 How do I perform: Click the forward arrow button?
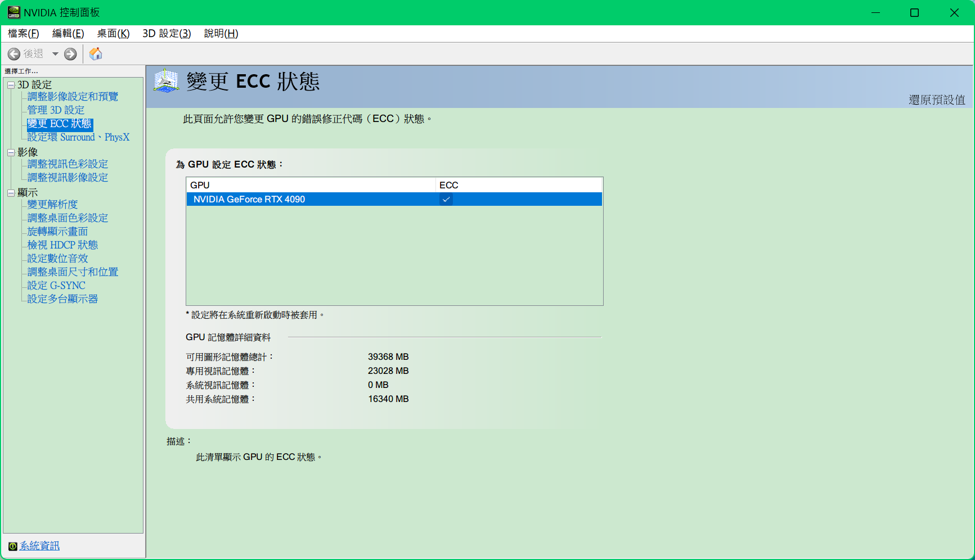click(x=70, y=54)
